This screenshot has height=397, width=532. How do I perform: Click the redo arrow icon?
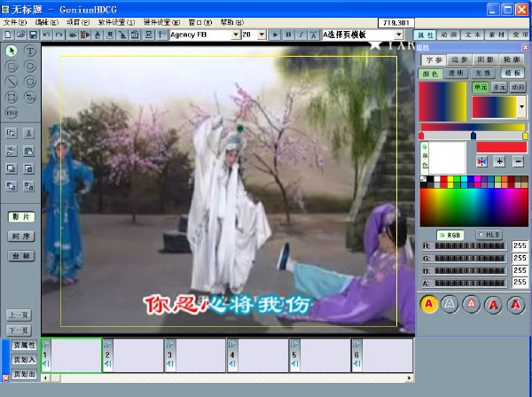(59, 35)
